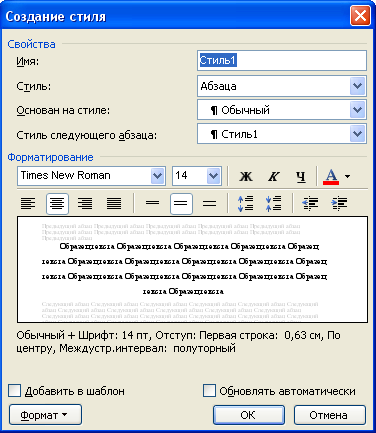
Task: Open the Формат menu button
Action: click(45, 415)
